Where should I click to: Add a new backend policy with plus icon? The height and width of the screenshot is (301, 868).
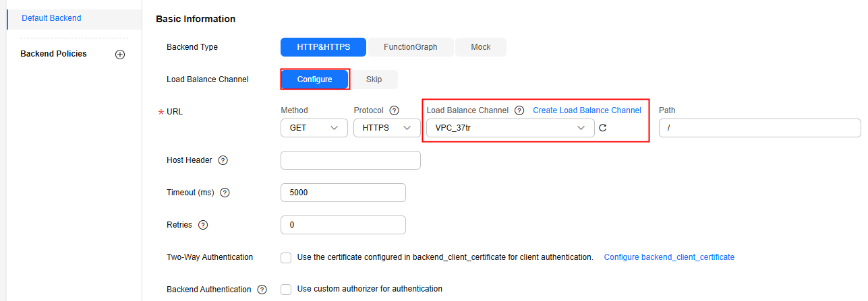(120, 55)
